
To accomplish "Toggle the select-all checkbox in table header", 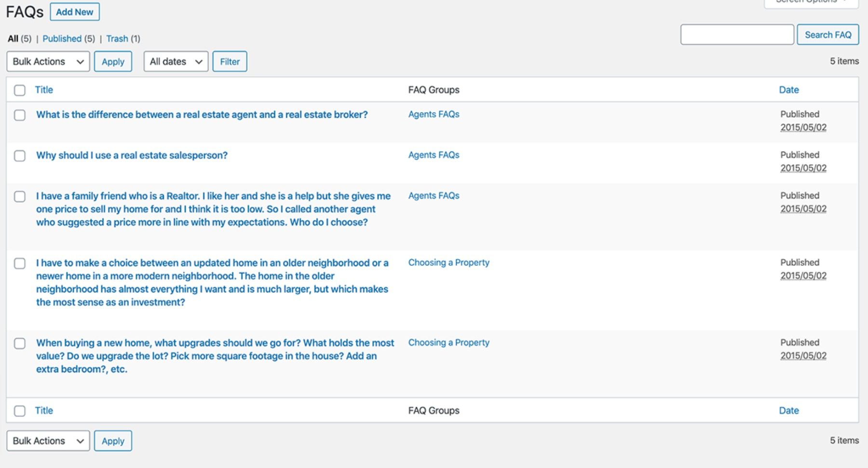I will coord(20,90).
